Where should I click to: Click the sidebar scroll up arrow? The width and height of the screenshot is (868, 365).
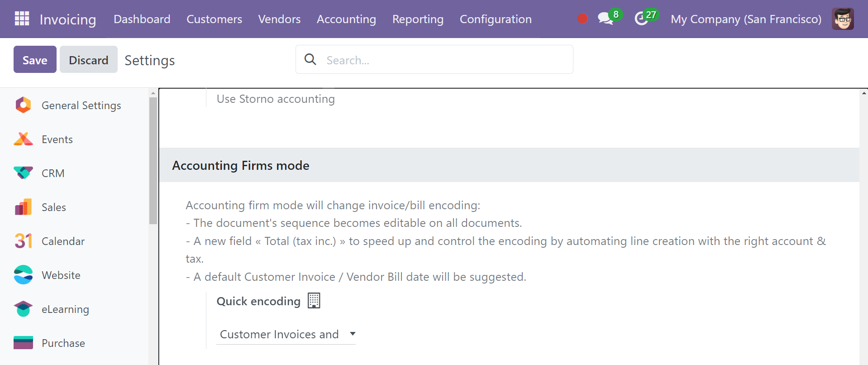click(x=153, y=93)
